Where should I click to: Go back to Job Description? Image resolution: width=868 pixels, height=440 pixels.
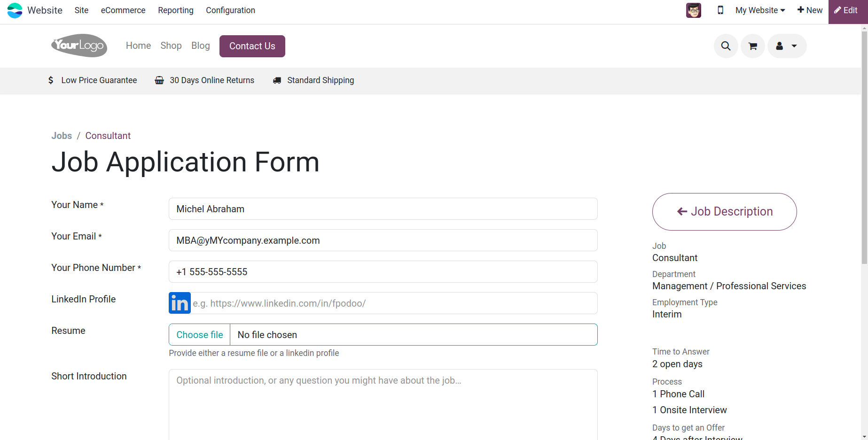coord(725,212)
